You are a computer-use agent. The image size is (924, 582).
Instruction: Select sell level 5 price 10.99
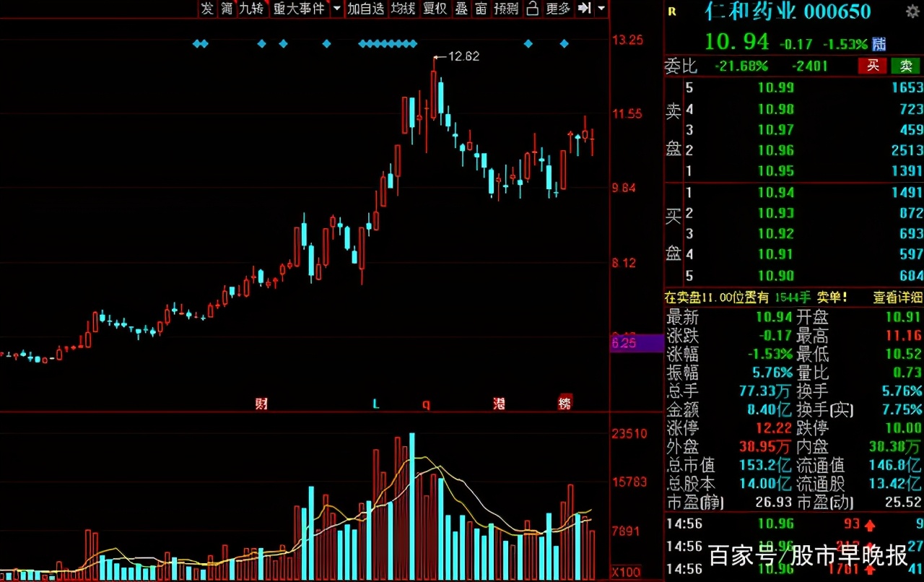point(775,88)
